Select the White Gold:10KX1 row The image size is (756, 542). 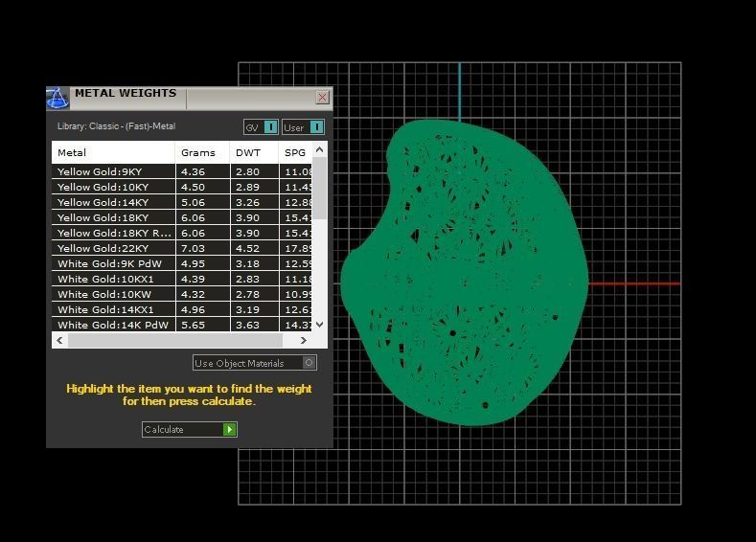point(182,279)
